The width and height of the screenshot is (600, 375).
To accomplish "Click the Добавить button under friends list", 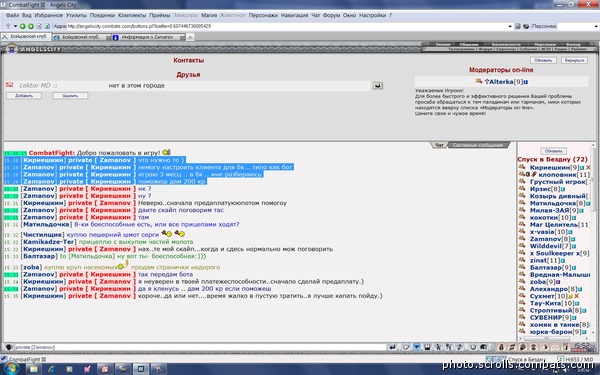I will [x=24, y=96].
